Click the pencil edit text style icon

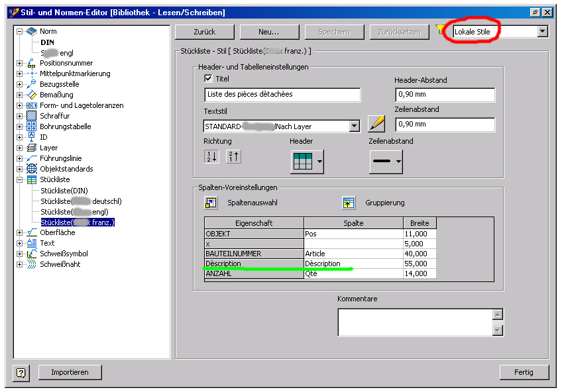pyautogui.click(x=376, y=124)
